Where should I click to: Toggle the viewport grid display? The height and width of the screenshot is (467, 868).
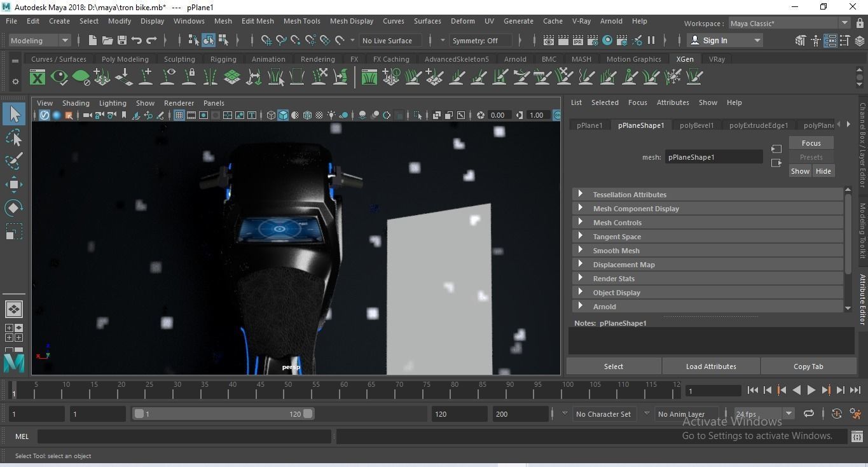(x=179, y=115)
